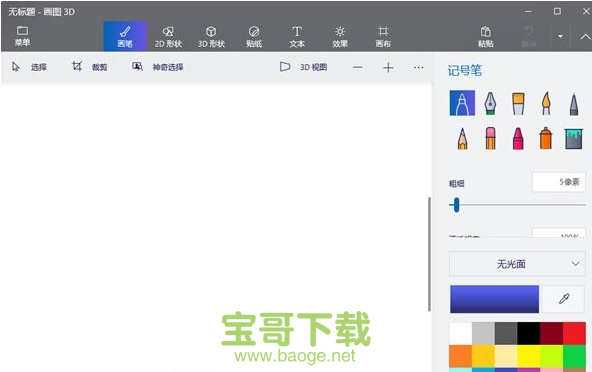Open the 画布 canvas tab
Image resolution: width=592 pixels, height=372 pixels.
coord(383,36)
